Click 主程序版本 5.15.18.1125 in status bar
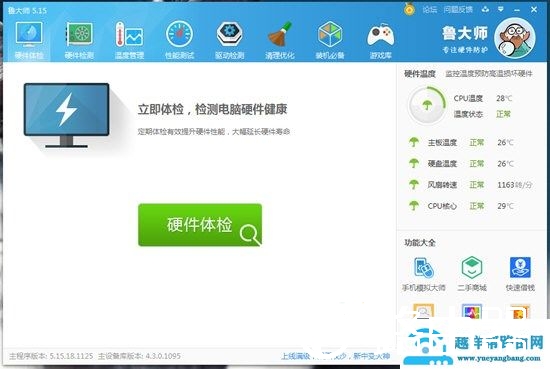This screenshot has height=369, width=550. pyautogui.click(x=51, y=356)
